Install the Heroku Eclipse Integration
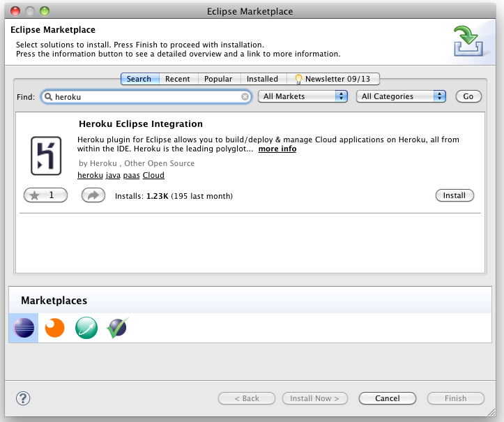The width and height of the screenshot is (504, 422). tap(455, 195)
